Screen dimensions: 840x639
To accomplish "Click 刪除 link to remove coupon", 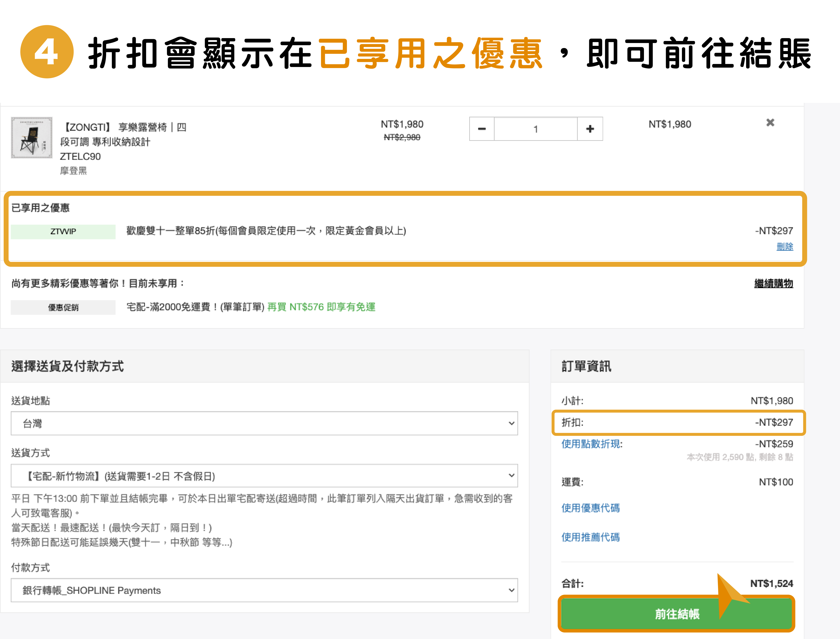I will coord(784,246).
